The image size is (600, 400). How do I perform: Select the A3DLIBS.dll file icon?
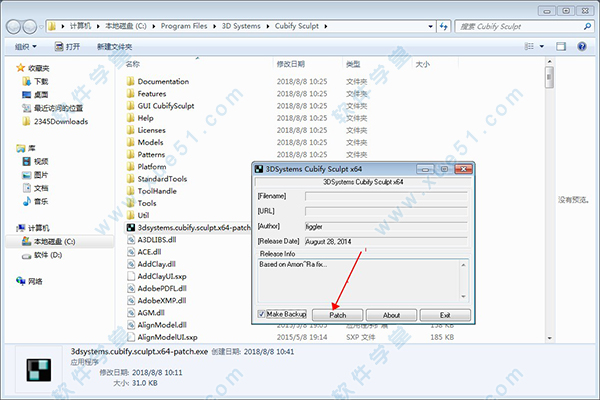tap(130, 240)
